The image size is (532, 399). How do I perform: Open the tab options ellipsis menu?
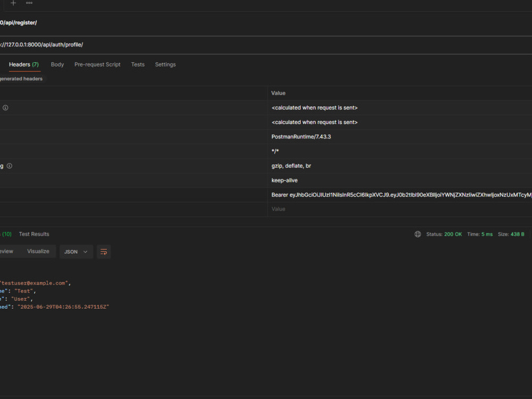(x=29, y=3)
